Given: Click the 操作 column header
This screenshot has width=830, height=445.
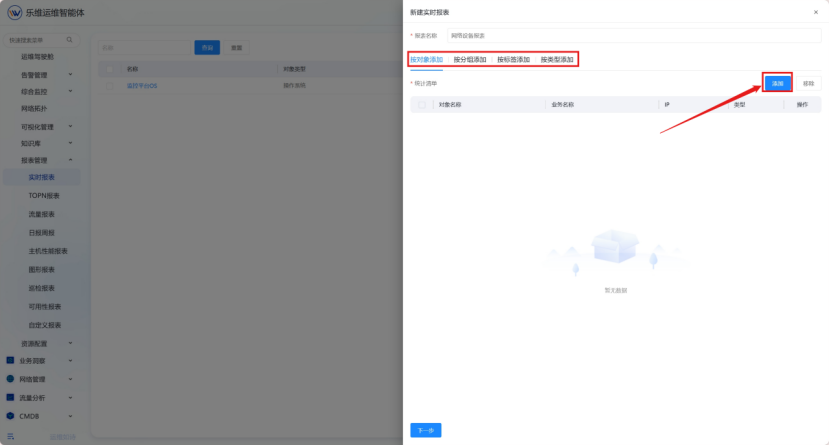Looking at the screenshot, I should (x=802, y=105).
